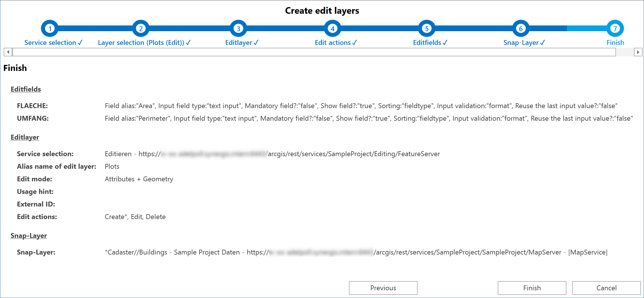Click step 5 Editfields circle
The width and height of the screenshot is (644, 298).
point(427,28)
